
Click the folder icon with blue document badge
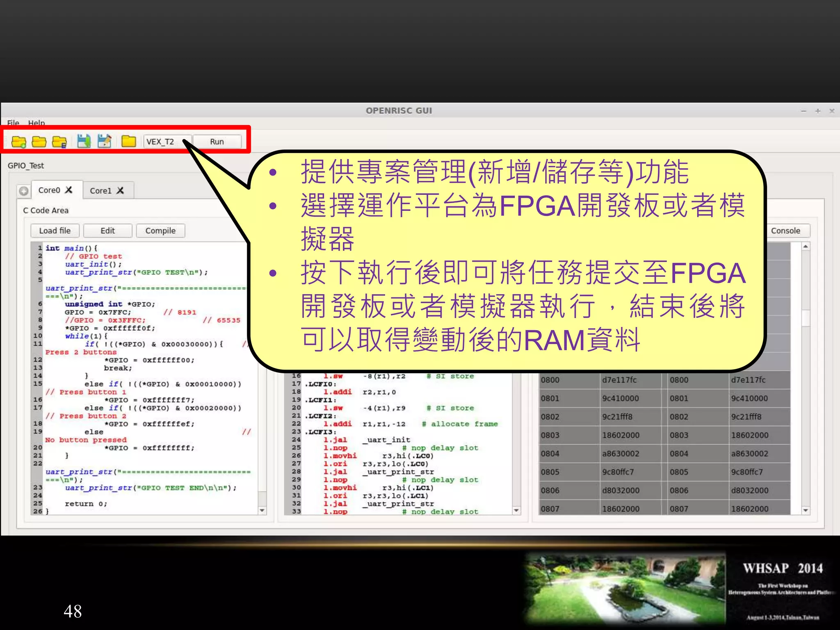click(x=59, y=142)
